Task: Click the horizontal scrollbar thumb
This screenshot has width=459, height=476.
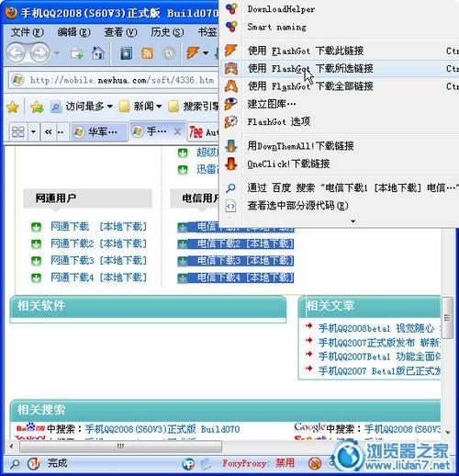Action: click(x=120, y=447)
